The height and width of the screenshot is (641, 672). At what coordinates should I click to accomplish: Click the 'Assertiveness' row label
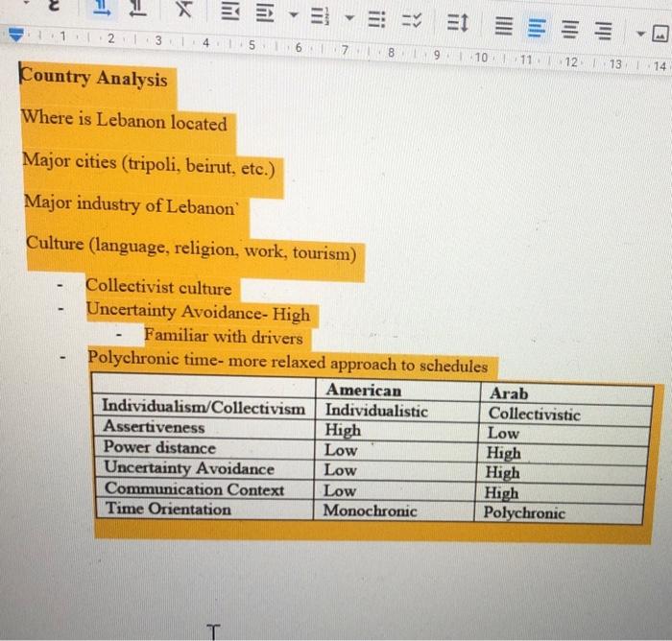(x=154, y=427)
